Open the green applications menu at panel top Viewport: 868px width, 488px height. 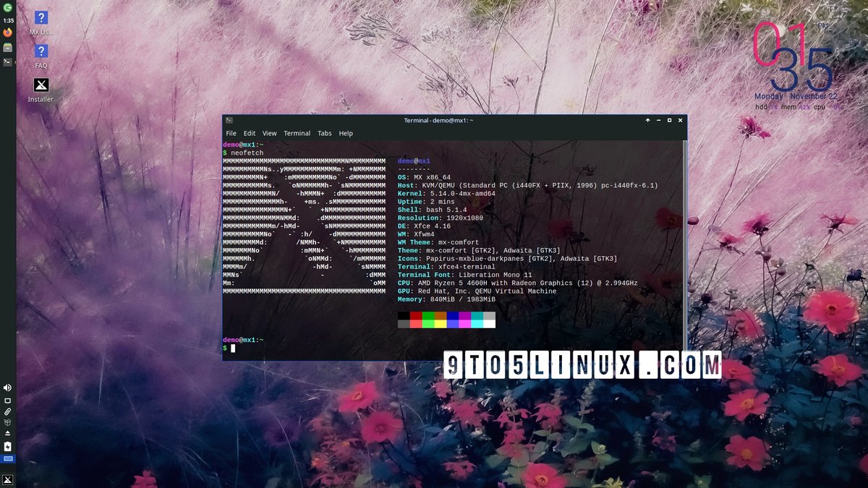click(7, 7)
